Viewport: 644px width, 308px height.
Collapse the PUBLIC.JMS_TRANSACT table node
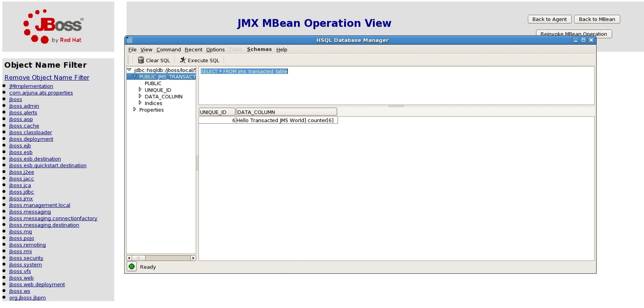coord(135,77)
